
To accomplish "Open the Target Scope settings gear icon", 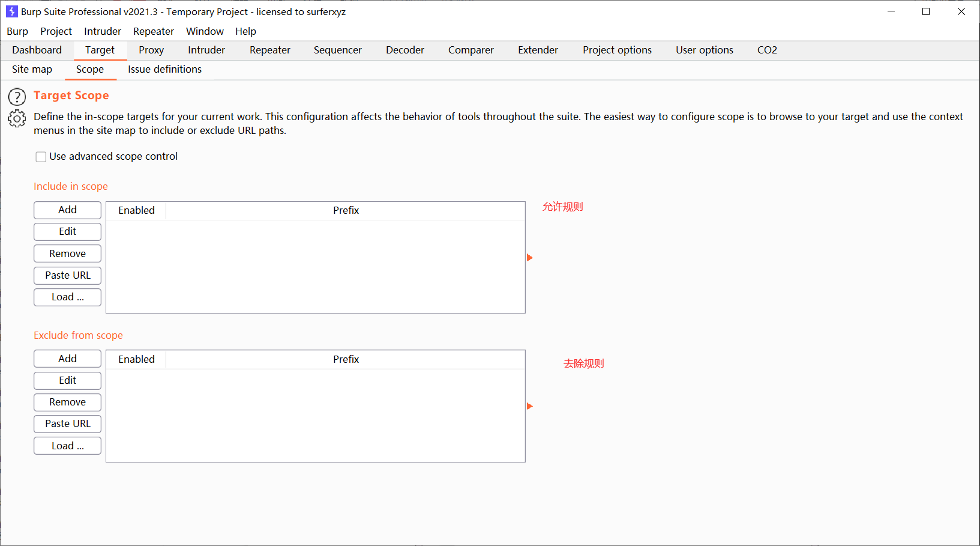I will (x=17, y=119).
